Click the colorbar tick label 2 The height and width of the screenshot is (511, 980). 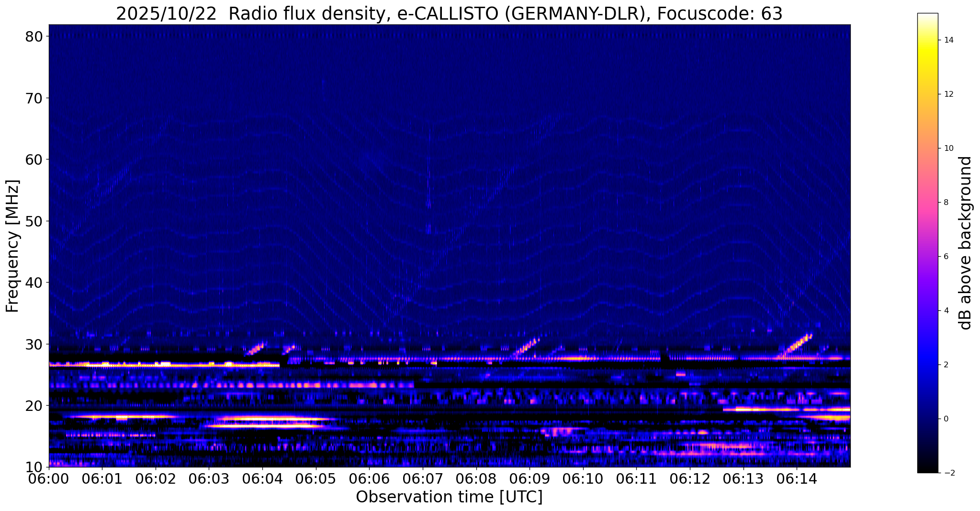click(x=945, y=365)
